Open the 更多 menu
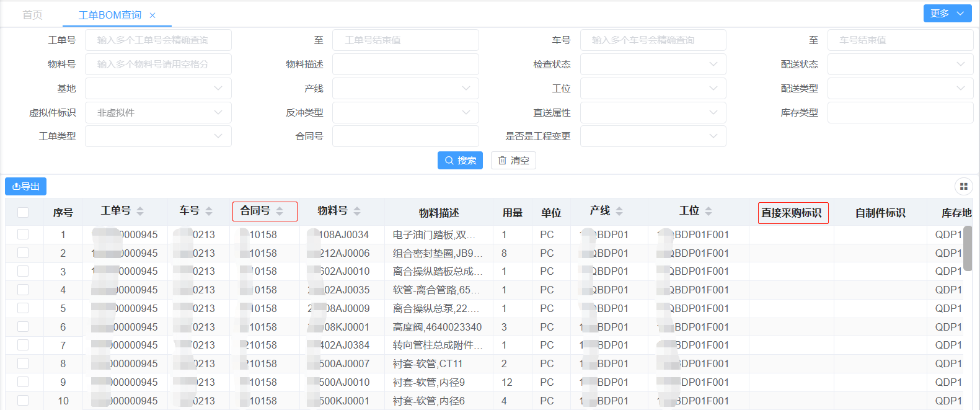980x410 pixels. click(x=947, y=13)
